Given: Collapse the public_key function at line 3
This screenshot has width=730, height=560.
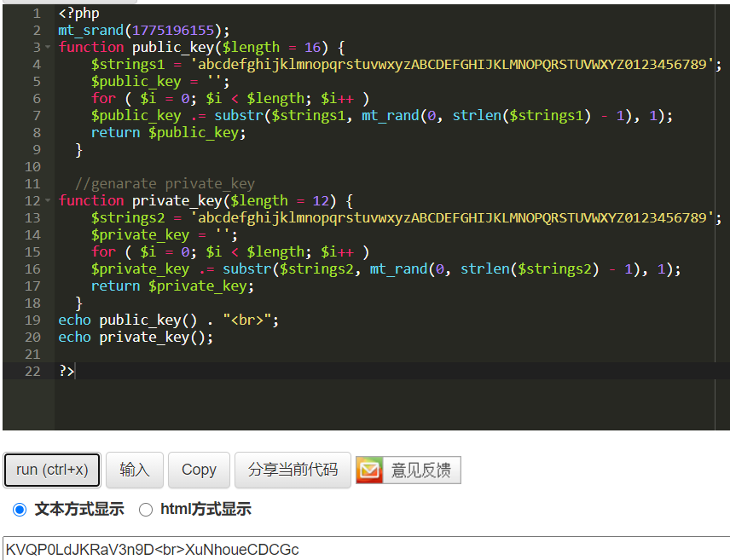Looking at the screenshot, I should pos(48,47).
